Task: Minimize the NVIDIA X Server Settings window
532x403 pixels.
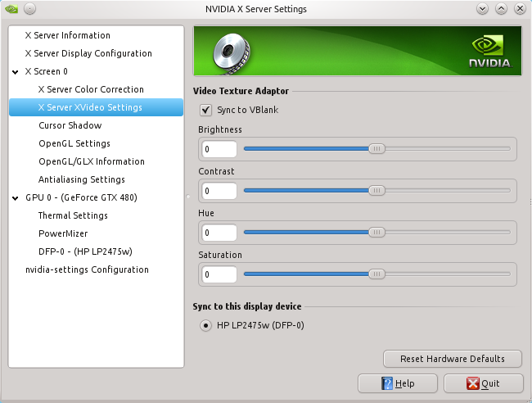Action: coord(482,9)
